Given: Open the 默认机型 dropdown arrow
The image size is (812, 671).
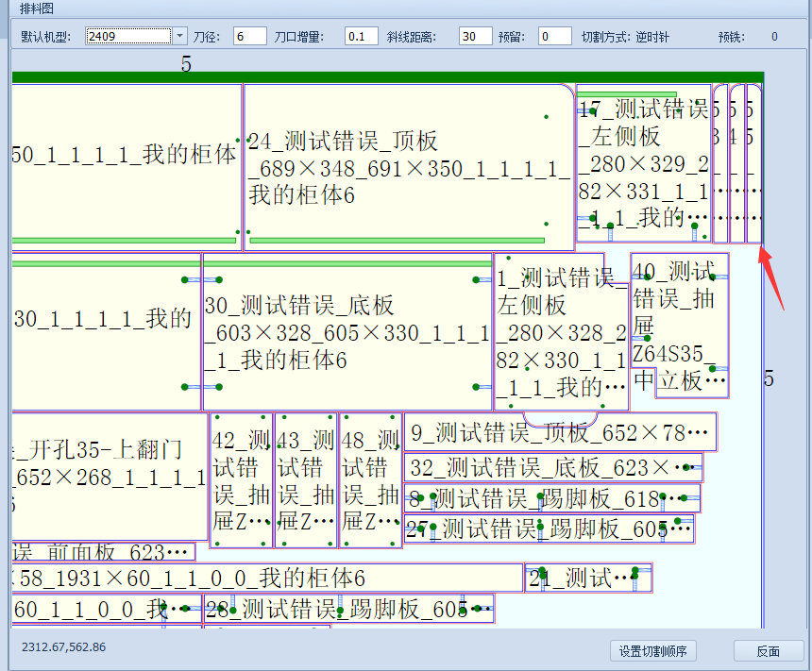Looking at the screenshot, I should tap(179, 37).
